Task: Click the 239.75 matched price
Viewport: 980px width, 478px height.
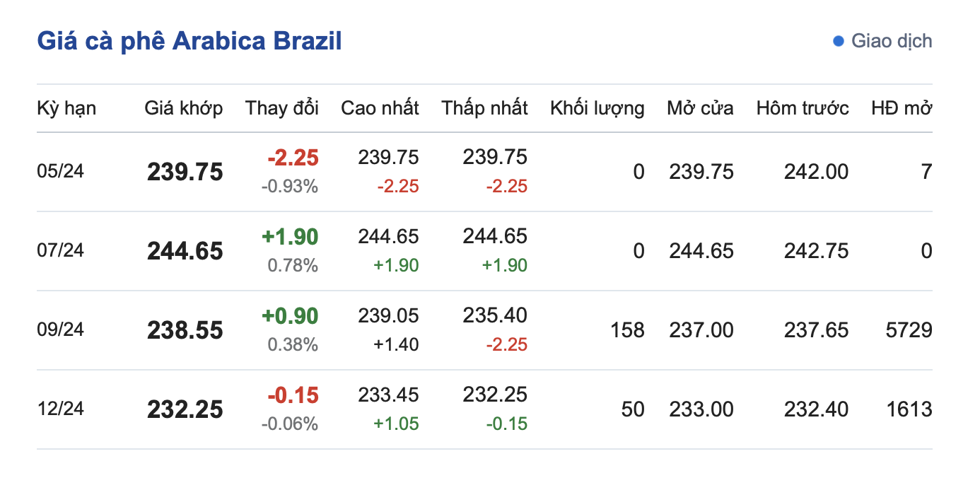Action: pos(185,172)
